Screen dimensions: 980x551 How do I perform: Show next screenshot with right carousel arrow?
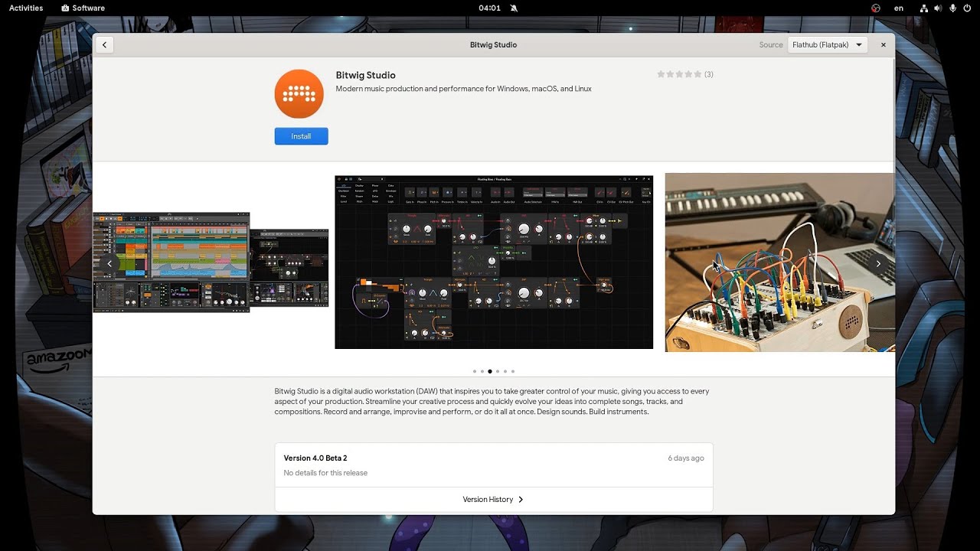pos(878,263)
